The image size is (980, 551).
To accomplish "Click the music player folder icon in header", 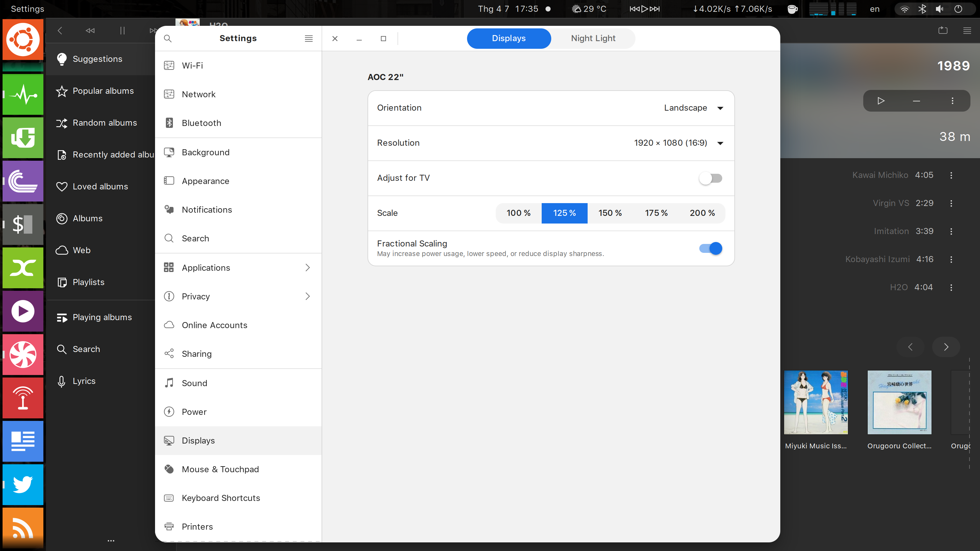I will click(x=943, y=30).
